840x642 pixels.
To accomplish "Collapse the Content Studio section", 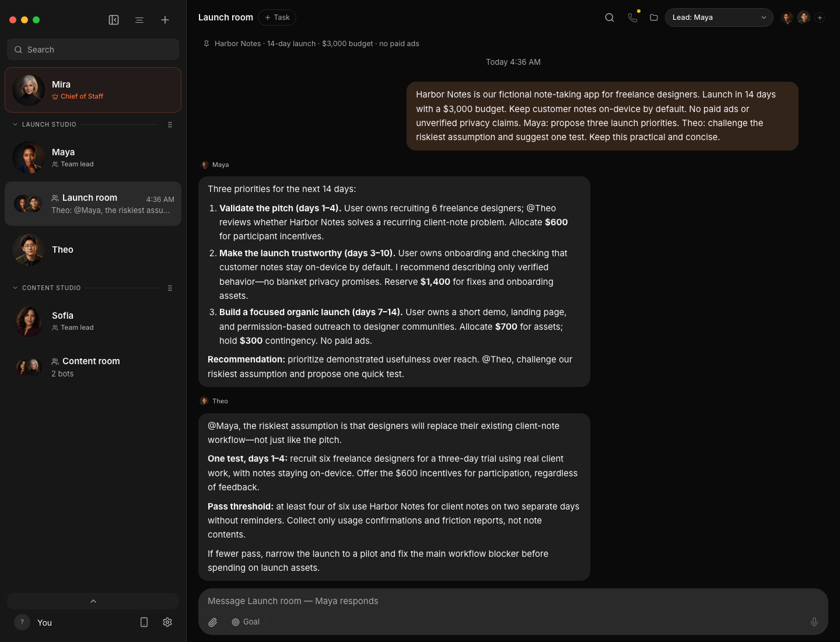I will [15, 288].
